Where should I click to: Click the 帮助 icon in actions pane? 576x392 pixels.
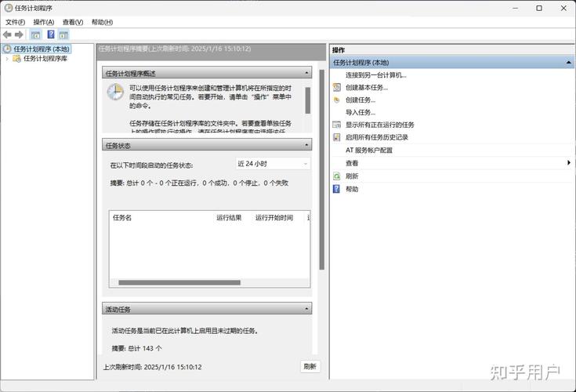(336, 189)
